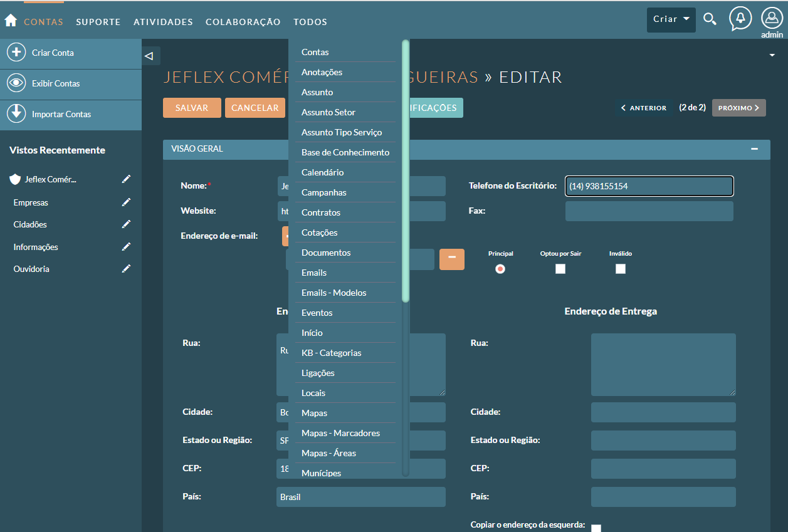Expand the small caret at top right of page
788x532 pixels.
point(772,56)
